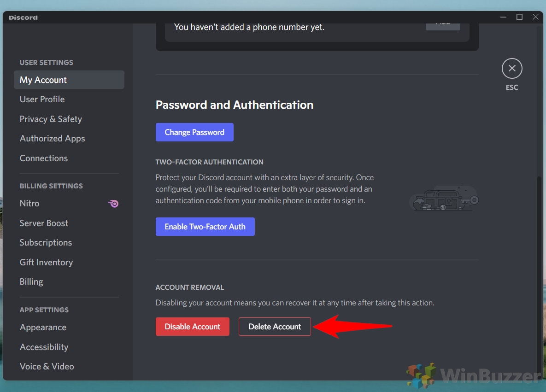Select Nitro under Billing Settings
The width and height of the screenshot is (546, 392).
coord(29,203)
